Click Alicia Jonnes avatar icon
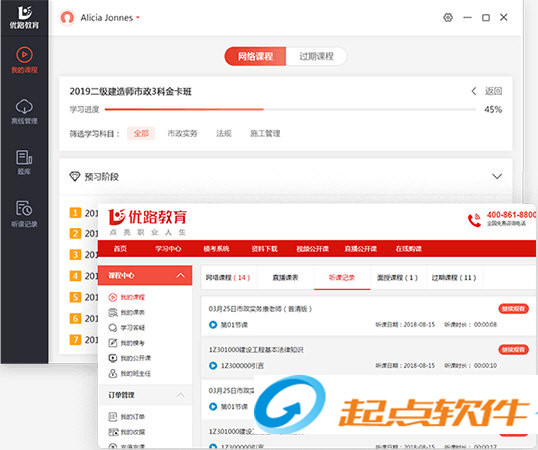The image size is (538, 450). point(67,17)
